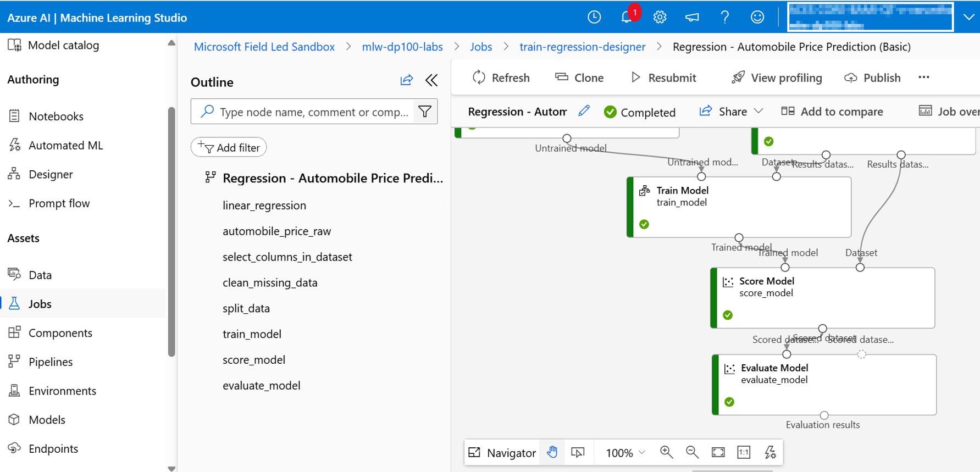Select Jobs in the sidebar

point(30,304)
